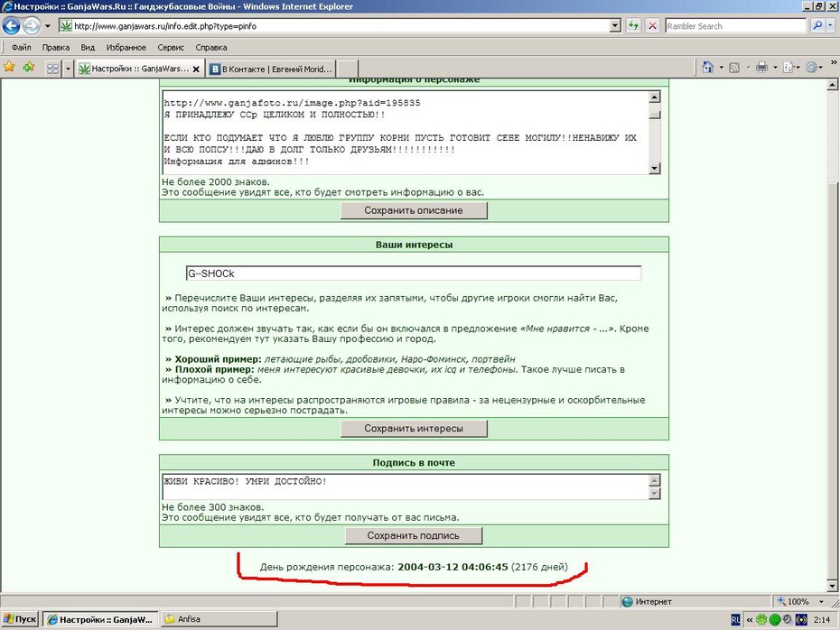This screenshot has height=630, width=840.
Task: Stop page loading with the red X icon
Action: coord(652,25)
